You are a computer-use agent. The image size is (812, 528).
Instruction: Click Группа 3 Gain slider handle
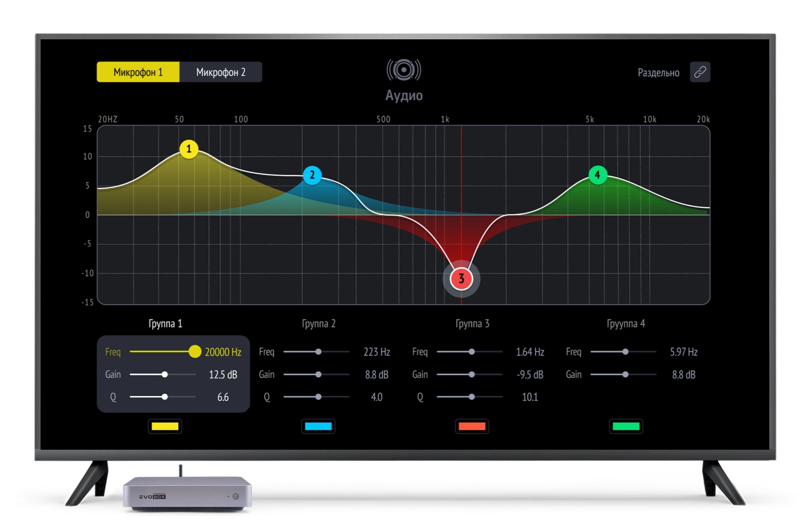(472, 374)
